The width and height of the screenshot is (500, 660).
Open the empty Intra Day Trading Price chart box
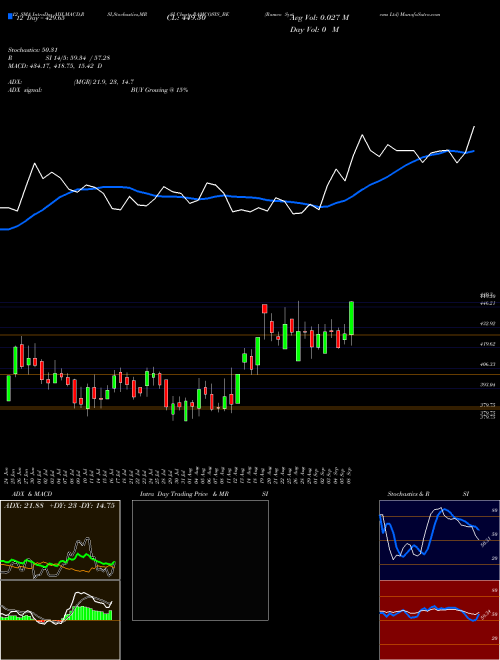coord(200,560)
